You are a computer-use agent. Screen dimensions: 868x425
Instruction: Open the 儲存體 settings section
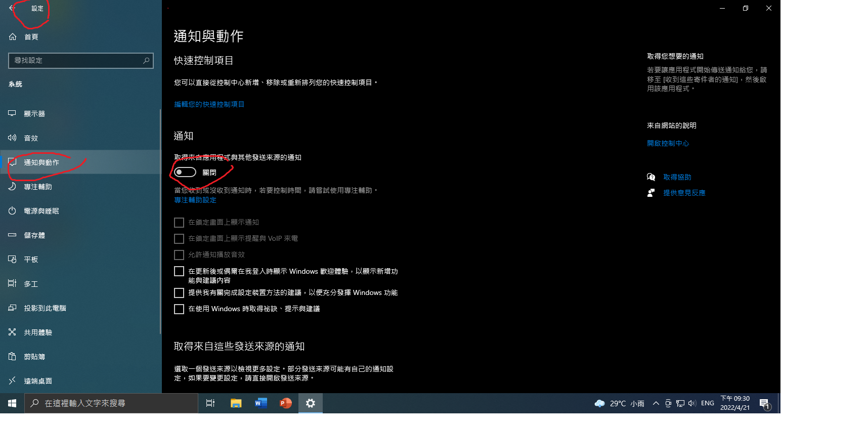tap(34, 235)
